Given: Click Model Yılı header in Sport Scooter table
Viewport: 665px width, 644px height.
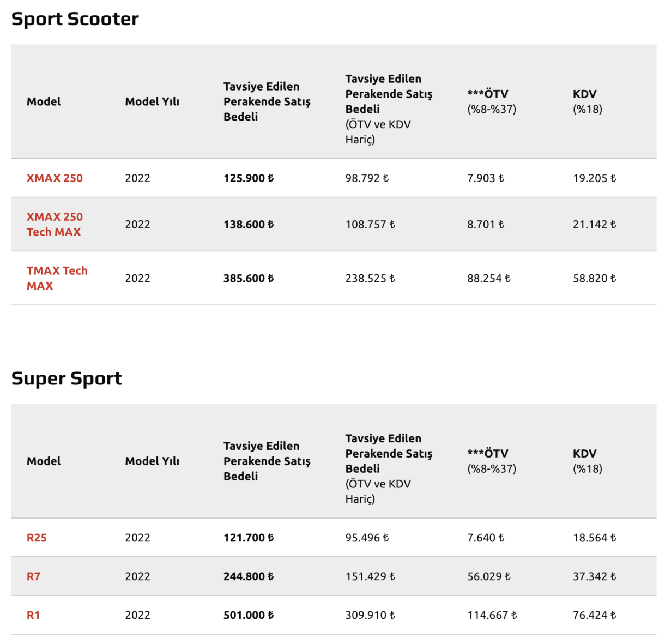Looking at the screenshot, I should point(152,101).
